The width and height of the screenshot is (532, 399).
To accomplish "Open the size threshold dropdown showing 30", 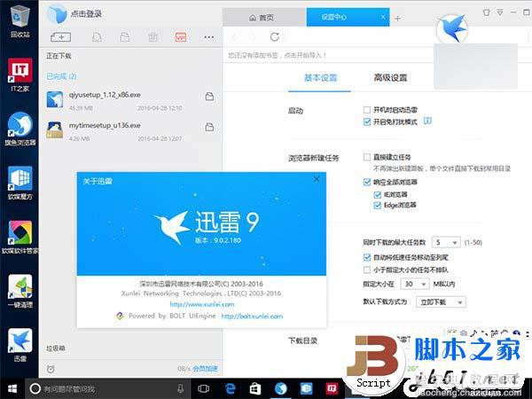I will click(x=415, y=284).
